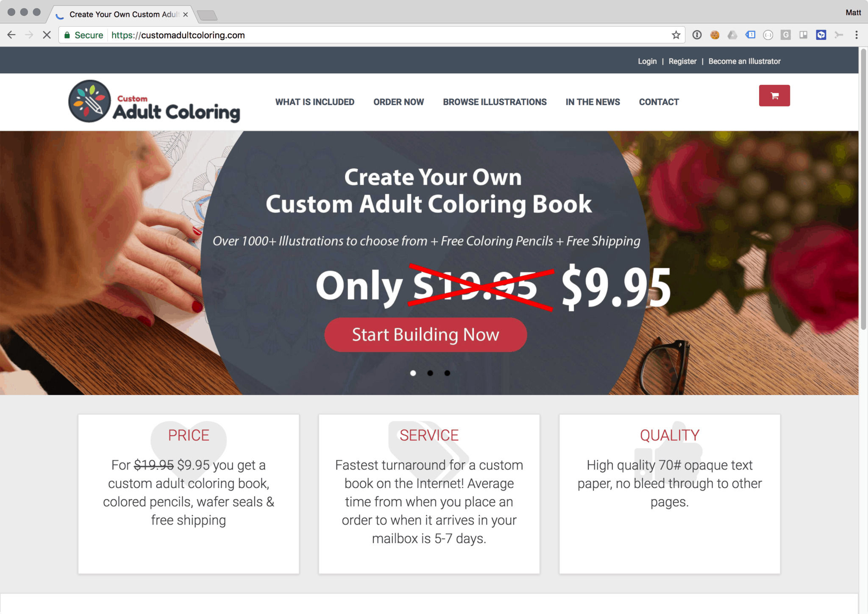Go back with the browser back arrow
The height and width of the screenshot is (614, 868).
(11, 35)
